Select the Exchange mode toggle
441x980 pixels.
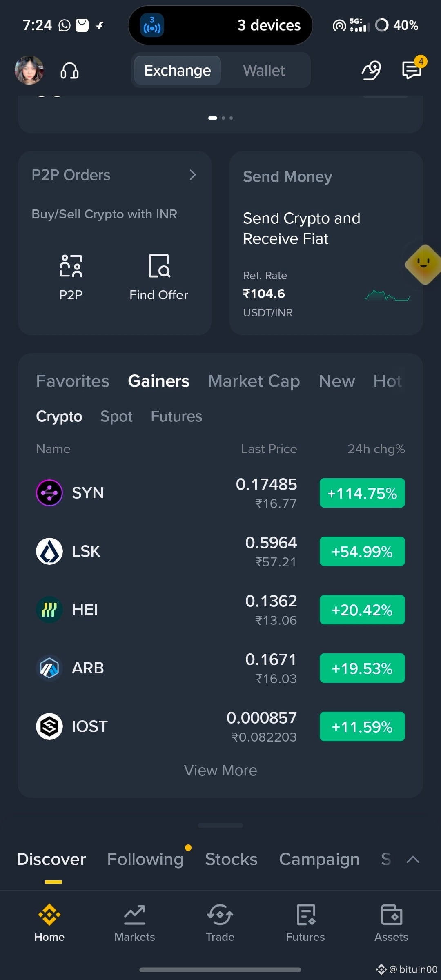[178, 71]
